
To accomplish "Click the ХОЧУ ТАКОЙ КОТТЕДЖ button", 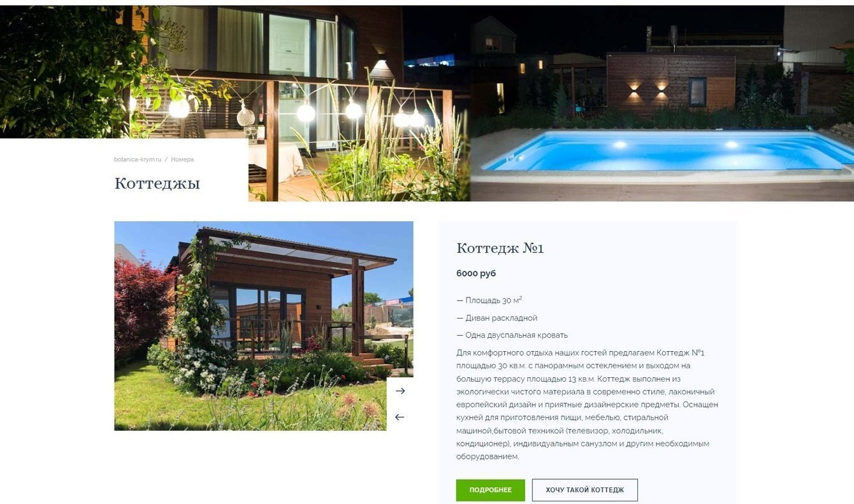I will click(x=584, y=490).
